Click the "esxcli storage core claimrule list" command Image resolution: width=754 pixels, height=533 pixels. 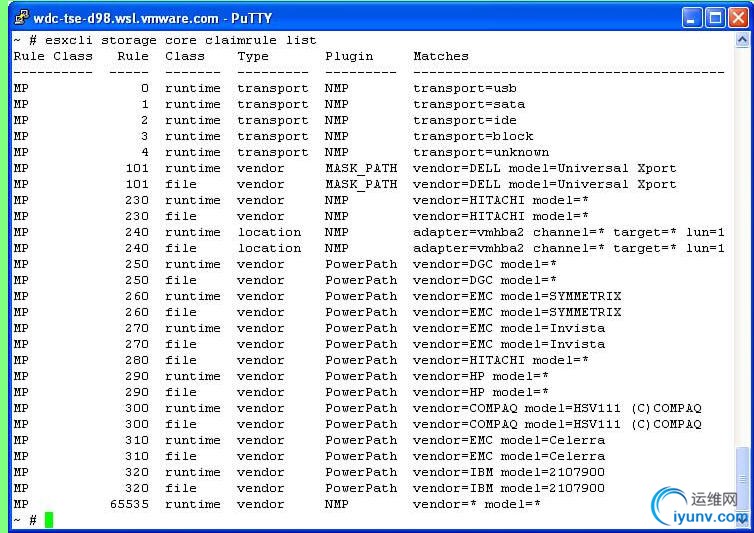click(x=181, y=40)
